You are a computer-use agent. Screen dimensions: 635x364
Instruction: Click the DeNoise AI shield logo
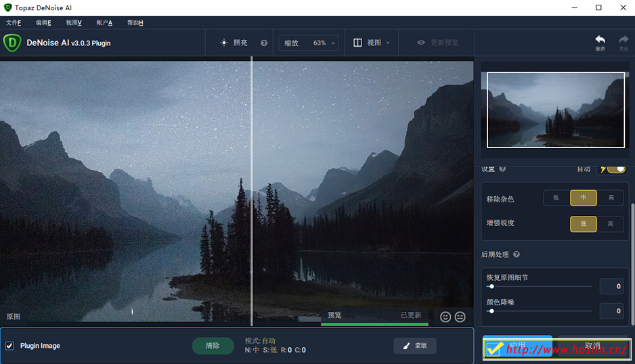coord(12,43)
